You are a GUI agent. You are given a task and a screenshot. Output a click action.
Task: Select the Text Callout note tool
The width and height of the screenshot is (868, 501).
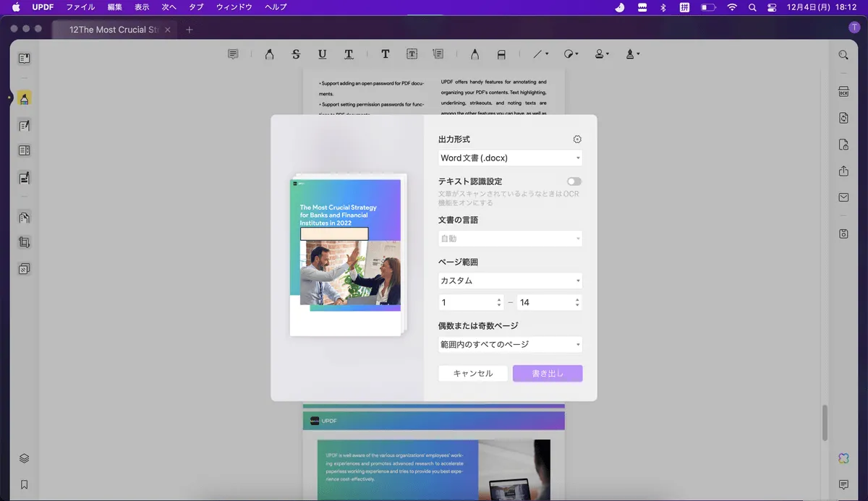438,54
